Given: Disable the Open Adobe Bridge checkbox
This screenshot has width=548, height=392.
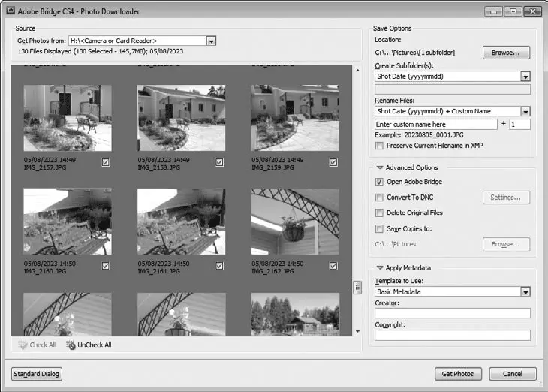Looking at the screenshot, I should click(380, 182).
